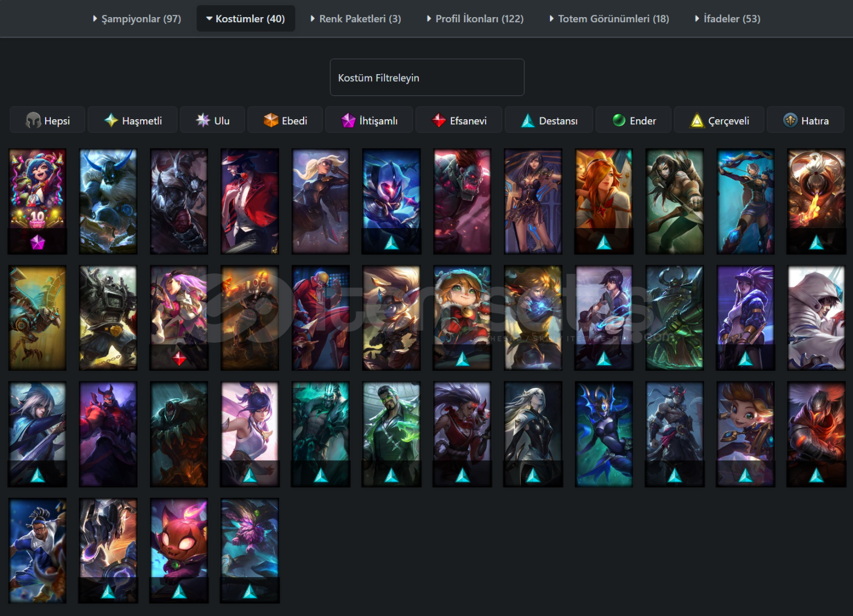Viewport: 853px width, 616px height.
Task: Open the basketball player in blue-white skin
Action: pyautogui.click(x=37, y=550)
